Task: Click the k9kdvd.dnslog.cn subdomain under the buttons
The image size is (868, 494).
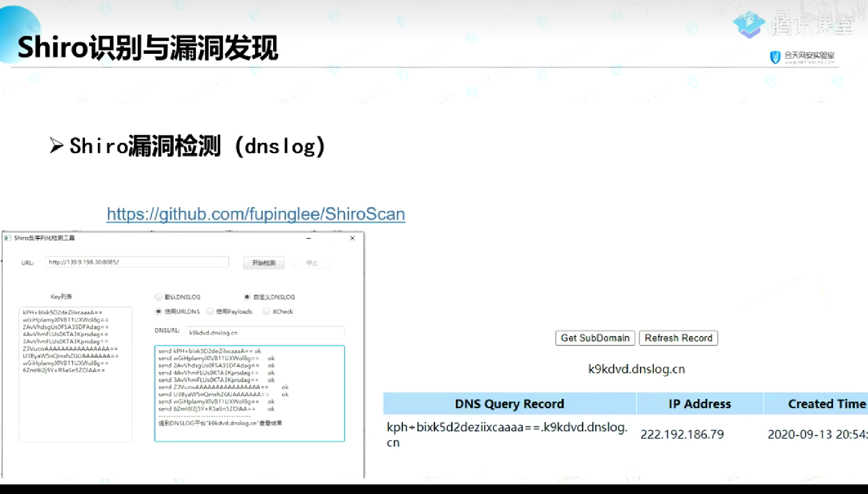Action: (x=636, y=369)
